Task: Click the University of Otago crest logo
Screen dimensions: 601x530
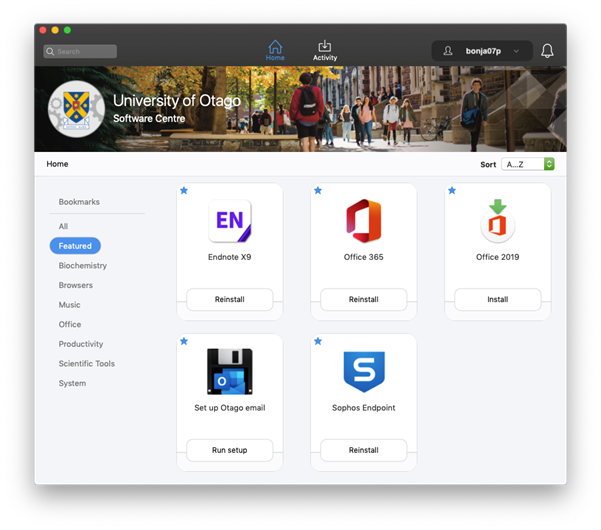Action: 77,108
